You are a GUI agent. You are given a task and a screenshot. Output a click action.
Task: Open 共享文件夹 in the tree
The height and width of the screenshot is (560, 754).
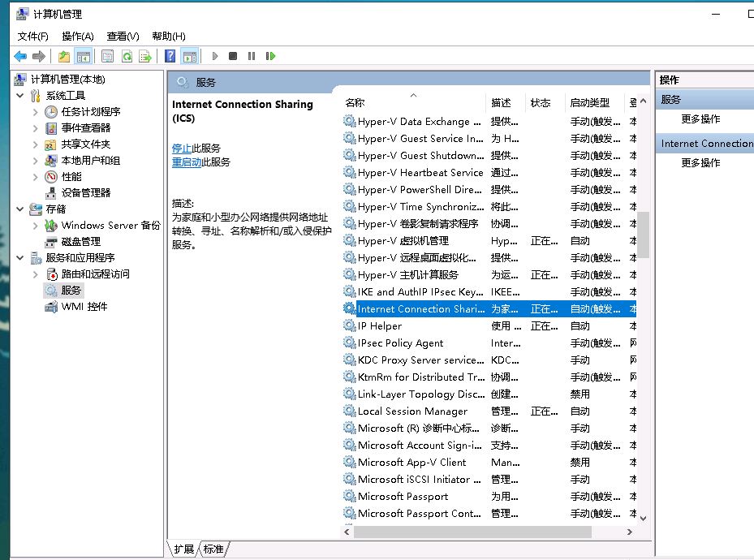[x=86, y=144]
